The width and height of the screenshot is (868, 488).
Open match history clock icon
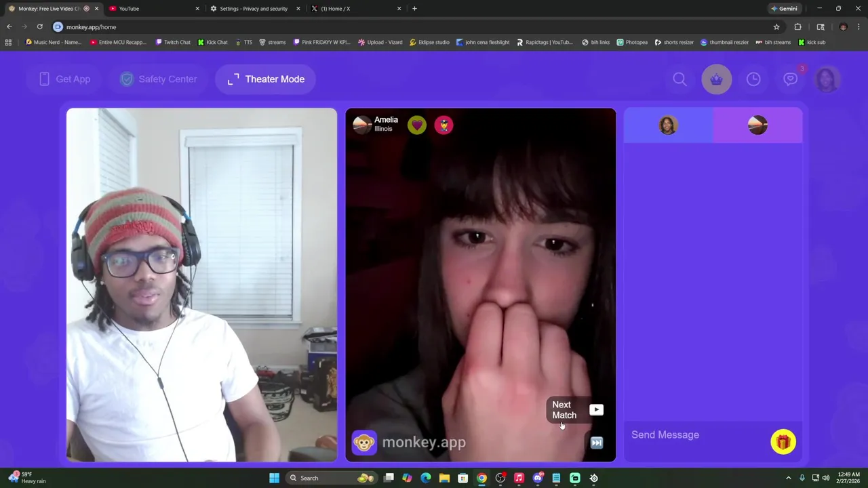pyautogui.click(x=753, y=79)
